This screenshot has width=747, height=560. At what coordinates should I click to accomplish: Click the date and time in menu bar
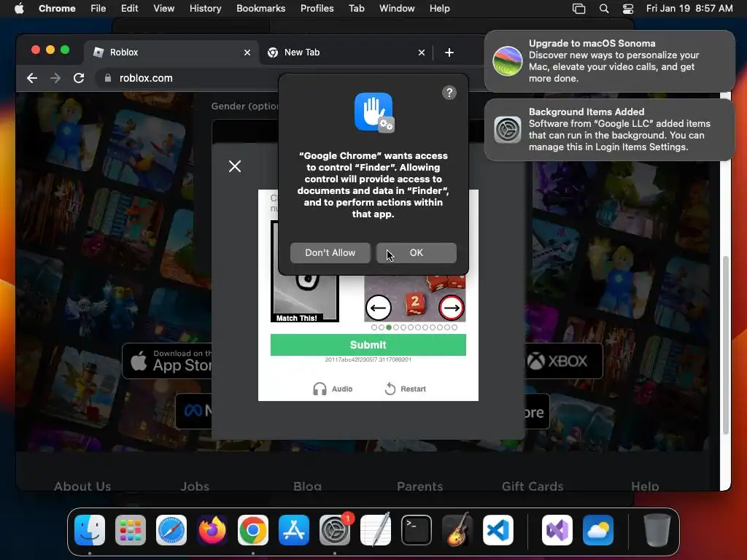(x=689, y=9)
